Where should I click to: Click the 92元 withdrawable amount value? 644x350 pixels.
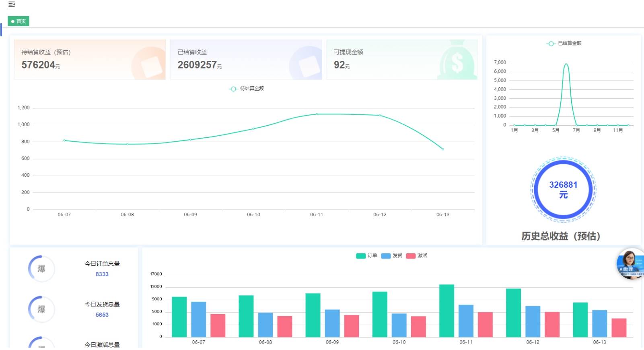point(342,65)
